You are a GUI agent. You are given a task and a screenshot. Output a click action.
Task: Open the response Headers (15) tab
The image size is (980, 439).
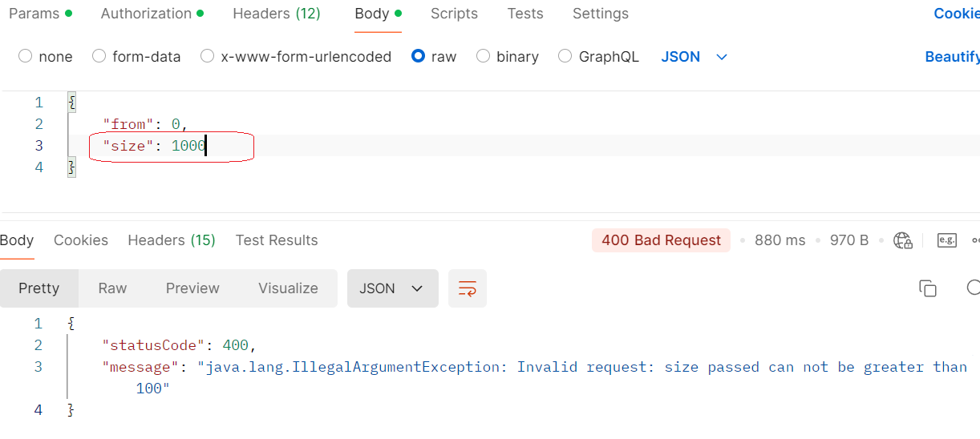tap(172, 240)
